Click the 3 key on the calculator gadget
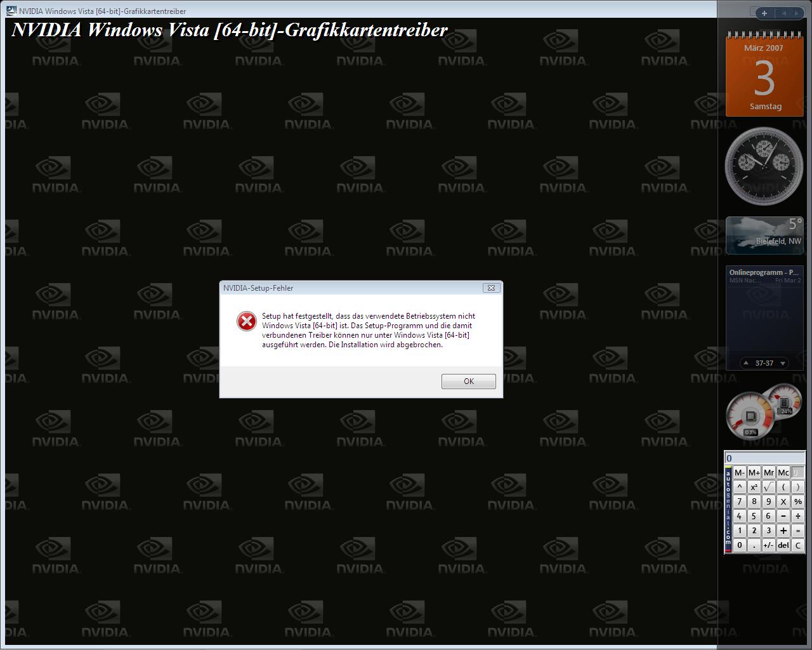 (769, 531)
